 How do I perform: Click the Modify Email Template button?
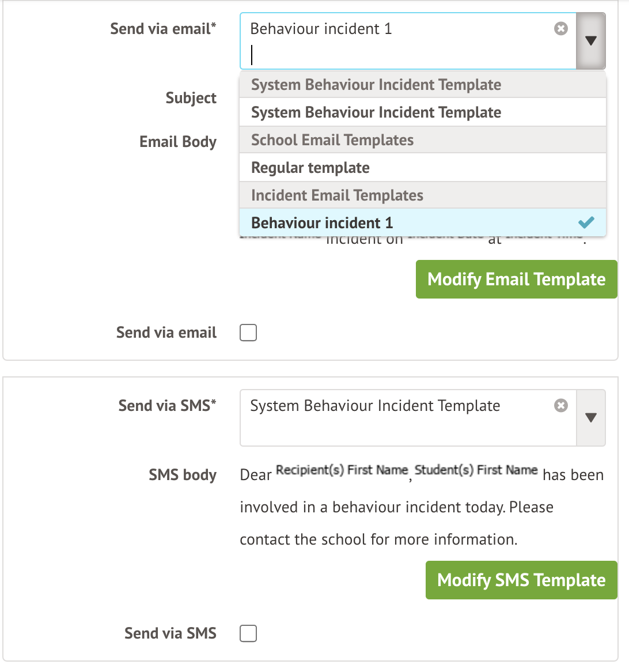(x=516, y=280)
